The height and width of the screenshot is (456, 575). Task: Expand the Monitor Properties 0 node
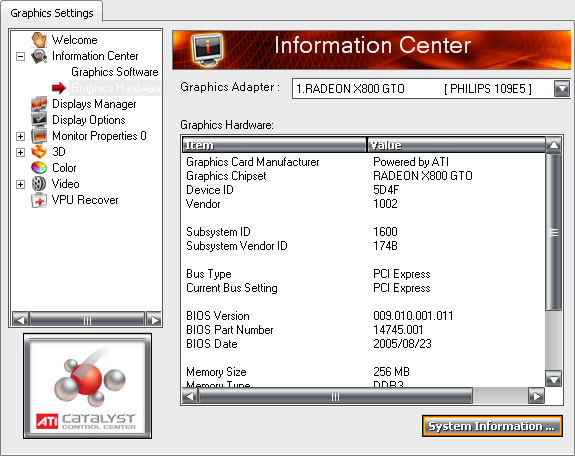click(x=21, y=136)
